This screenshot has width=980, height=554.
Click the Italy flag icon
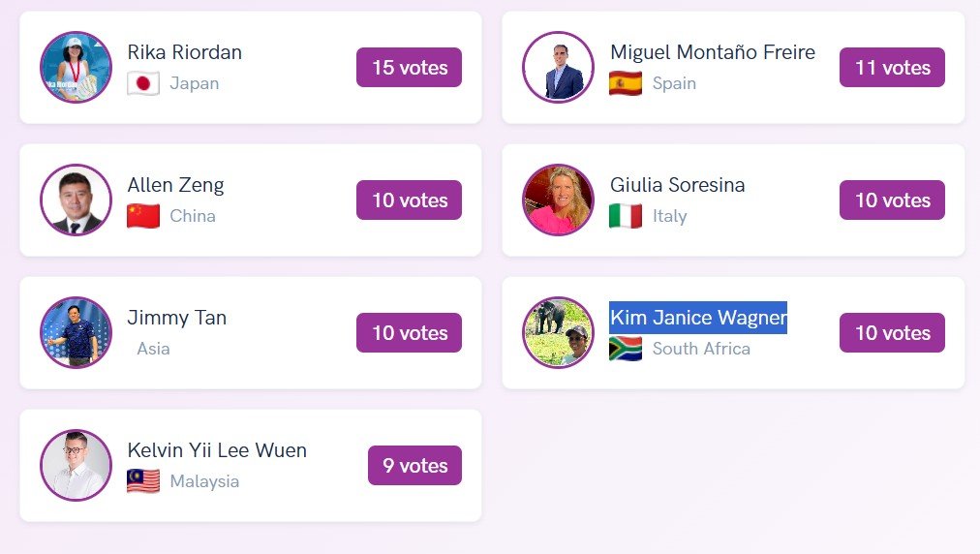(x=626, y=216)
